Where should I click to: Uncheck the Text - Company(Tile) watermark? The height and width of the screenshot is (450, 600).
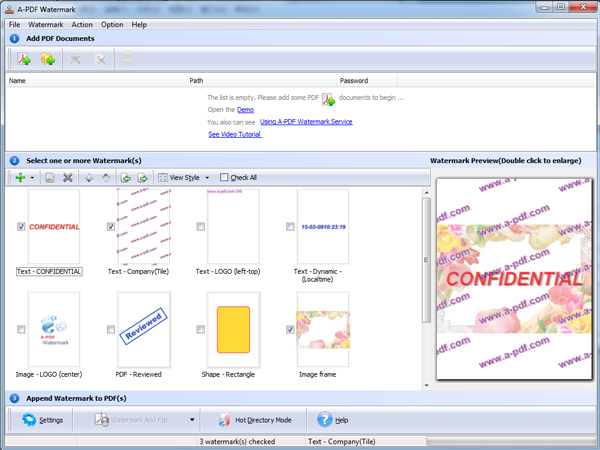tap(111, 227)
